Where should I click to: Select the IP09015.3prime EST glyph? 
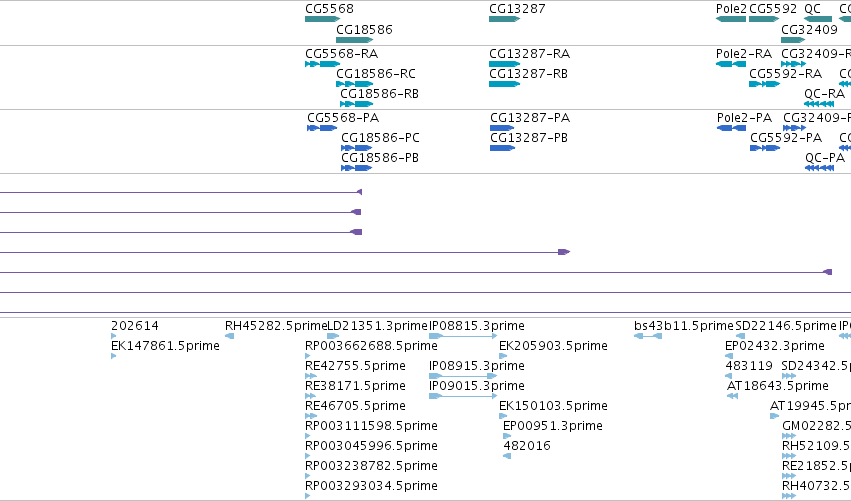pos(463,396)
